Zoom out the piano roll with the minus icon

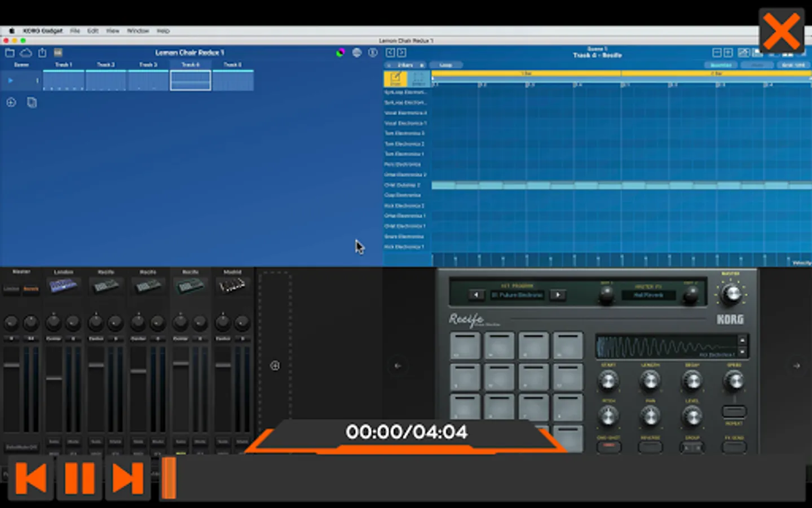pyautogui.click(x=717, y=52)
